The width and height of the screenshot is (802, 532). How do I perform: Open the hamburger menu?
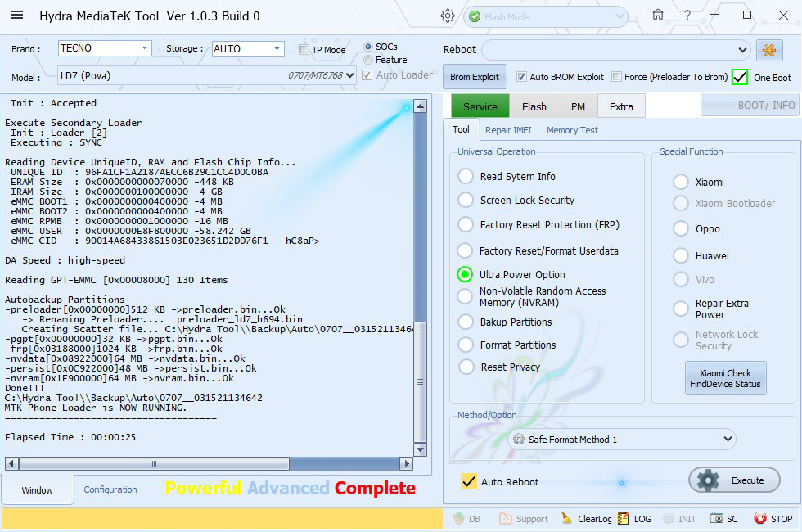click(x=17, y=15)
